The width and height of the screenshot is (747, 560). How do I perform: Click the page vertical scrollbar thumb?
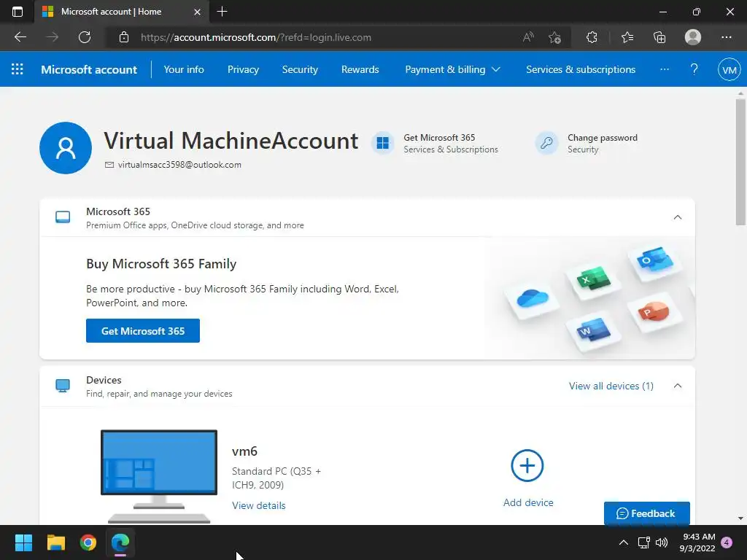[740, 162]
